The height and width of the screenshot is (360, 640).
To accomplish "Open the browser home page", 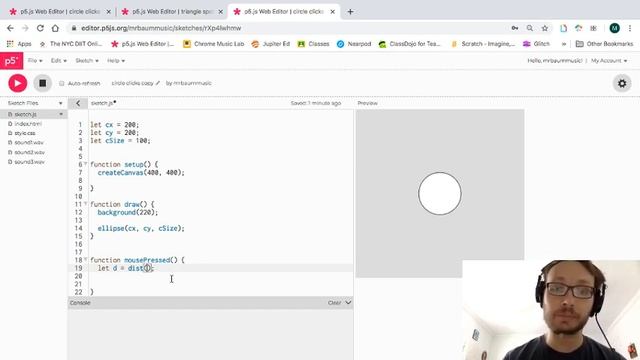I will (x=55, y=28).
